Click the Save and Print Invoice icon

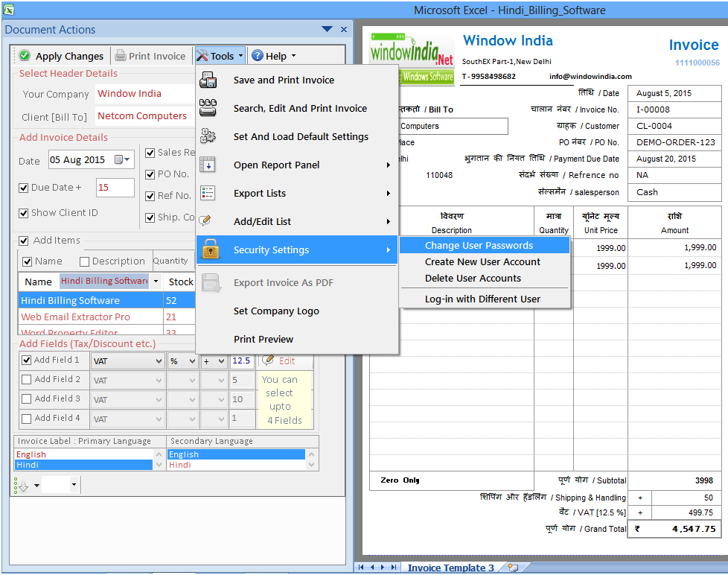click(208, 80)
